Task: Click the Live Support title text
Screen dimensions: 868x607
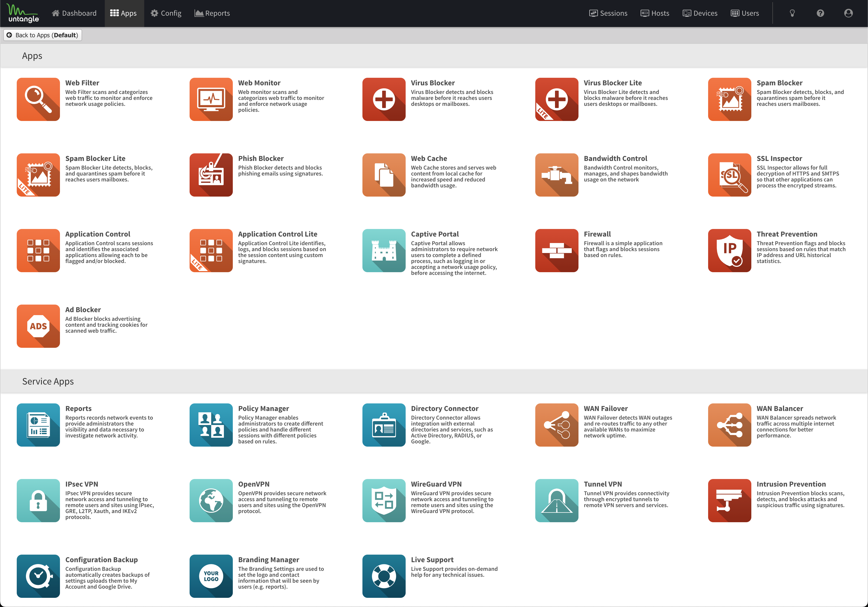Action: coord(432,559)
